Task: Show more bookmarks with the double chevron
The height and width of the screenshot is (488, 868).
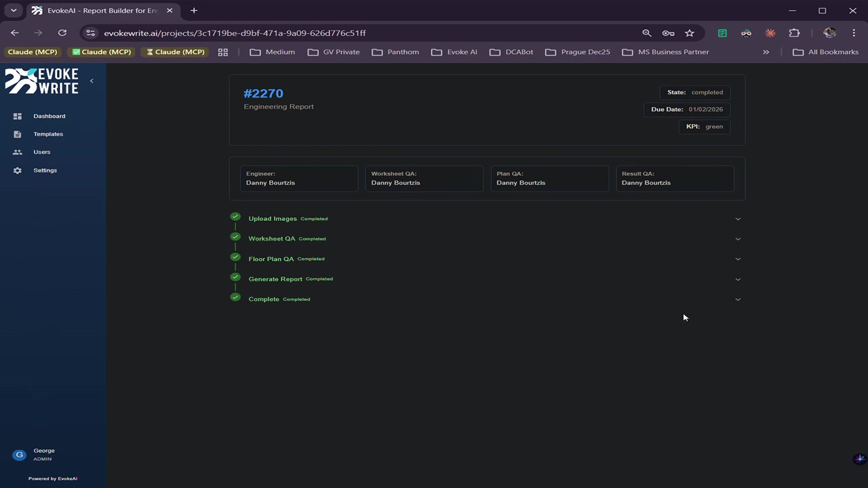Action: tap(766, 52)
